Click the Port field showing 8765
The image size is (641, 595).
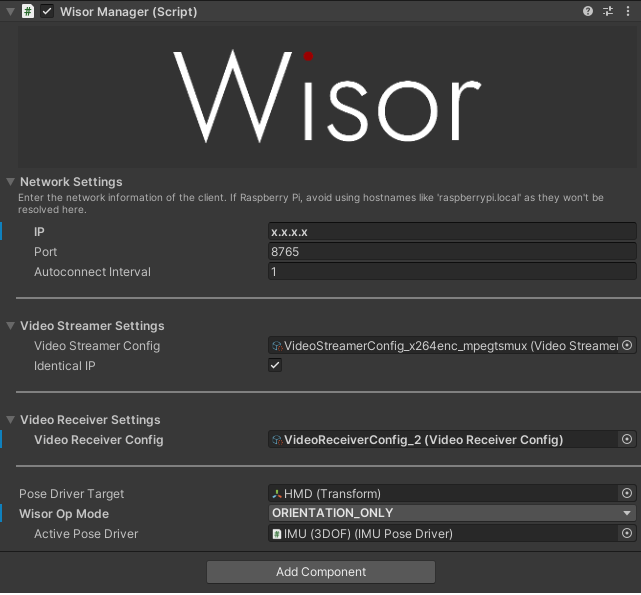pyautogui.click(x=452, y=252)
